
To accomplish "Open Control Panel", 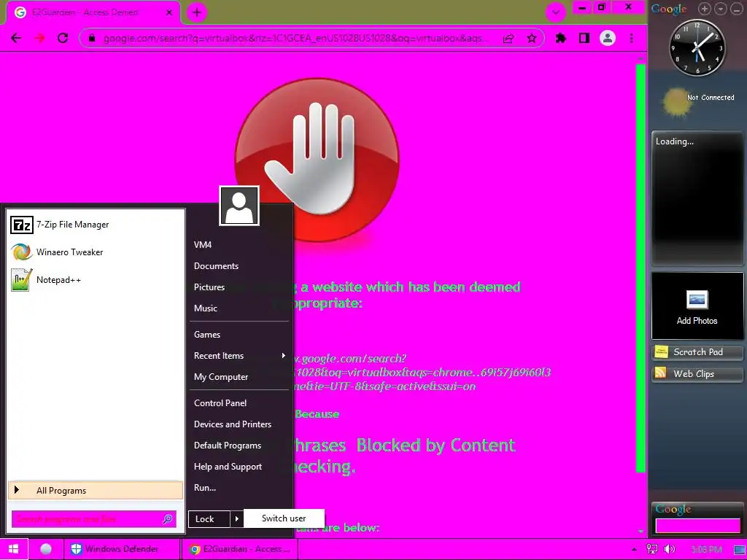I will (220, 403).
